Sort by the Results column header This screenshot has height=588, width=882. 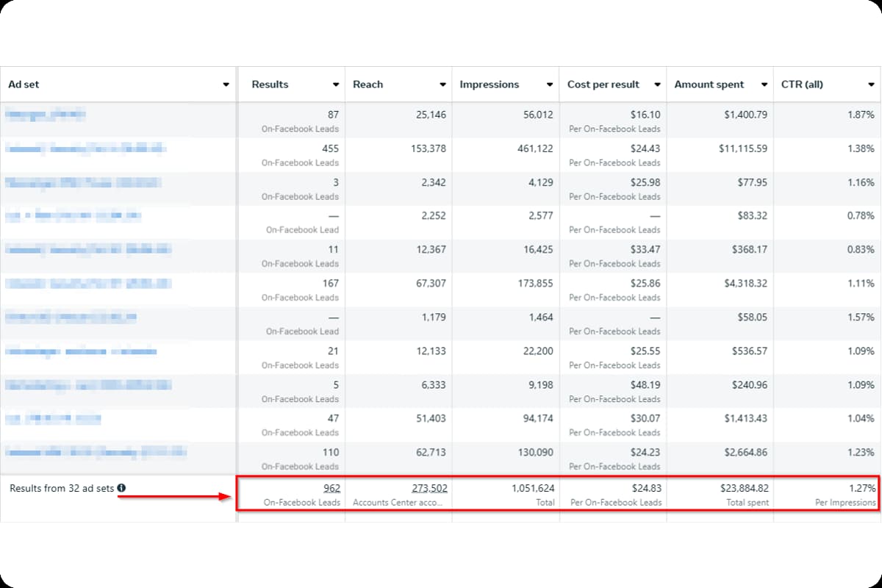tap(270, 85)
